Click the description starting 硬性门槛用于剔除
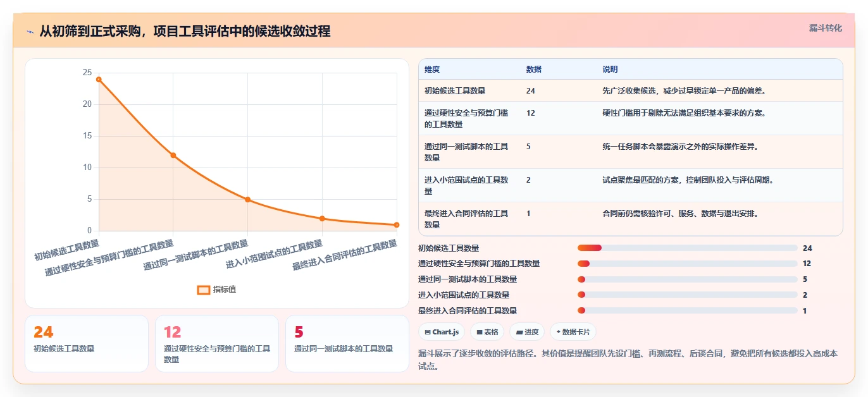868x397 pixels. (x=685, y=113)
